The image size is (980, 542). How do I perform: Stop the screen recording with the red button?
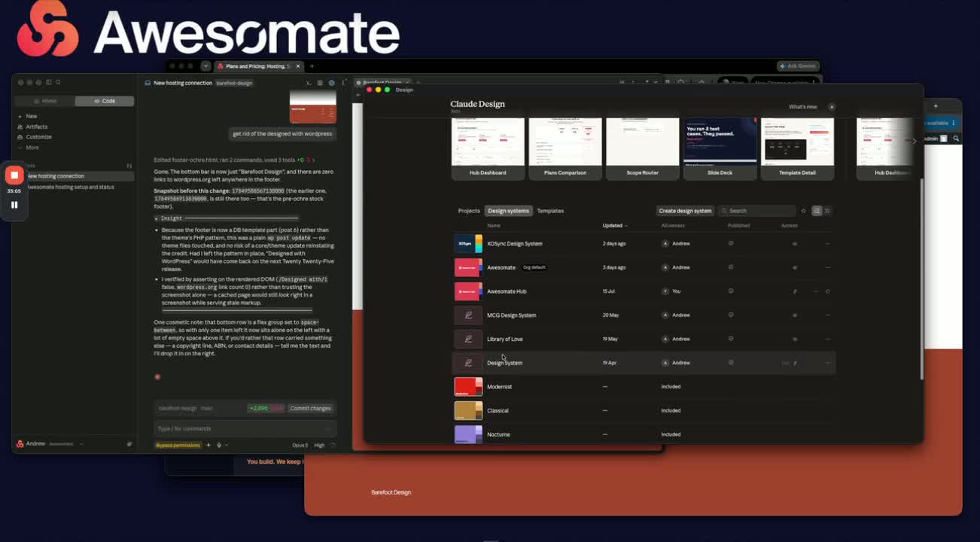14,175
